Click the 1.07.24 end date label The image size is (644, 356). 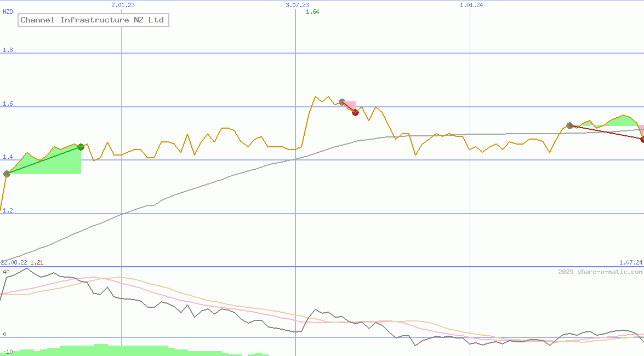click(x=631, y=262)
